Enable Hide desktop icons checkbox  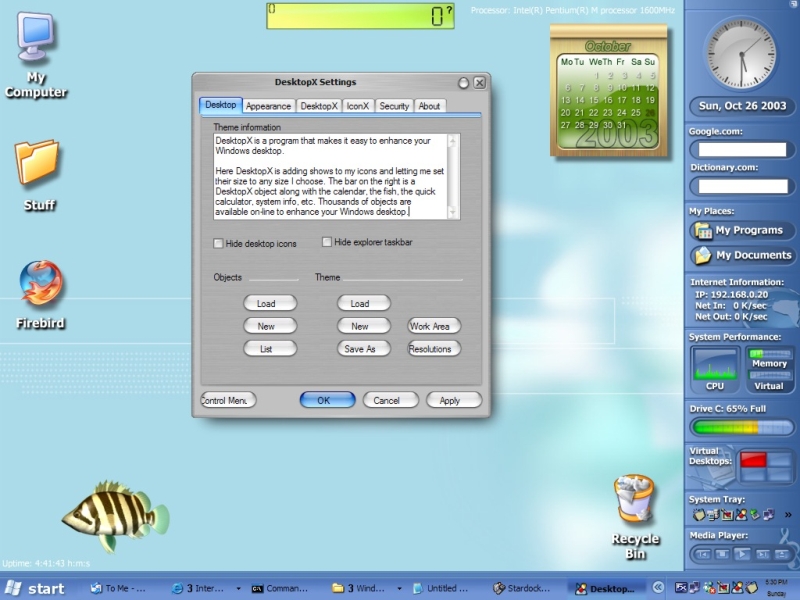(218, 243)
